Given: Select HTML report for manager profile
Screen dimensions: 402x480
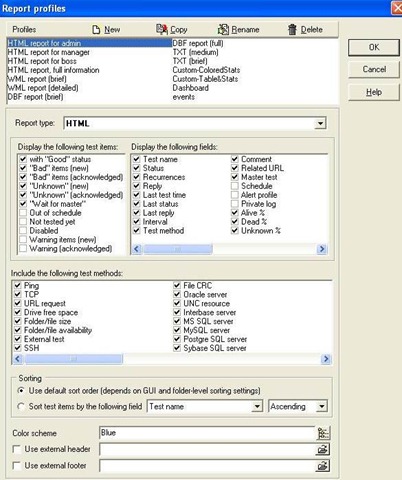Looking at the screenshot, I should pyautogui.click(x=49, y=52).
